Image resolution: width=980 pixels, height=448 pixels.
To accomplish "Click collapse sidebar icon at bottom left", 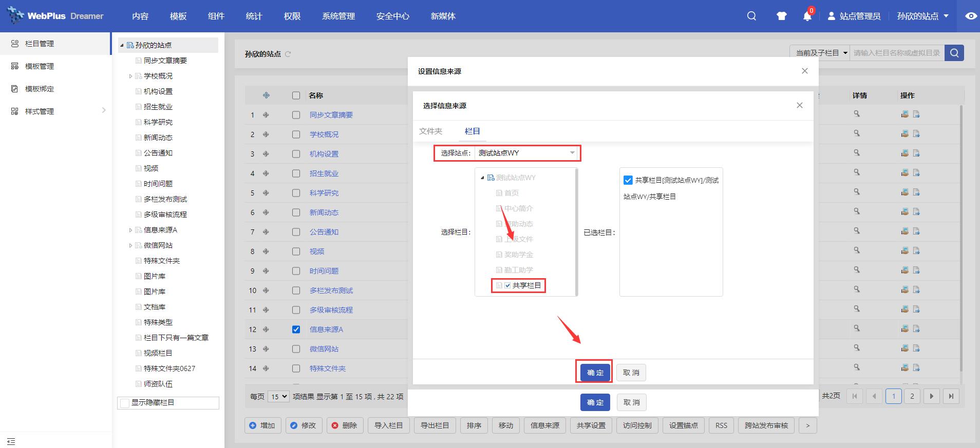I will click(x=11, y=441).
